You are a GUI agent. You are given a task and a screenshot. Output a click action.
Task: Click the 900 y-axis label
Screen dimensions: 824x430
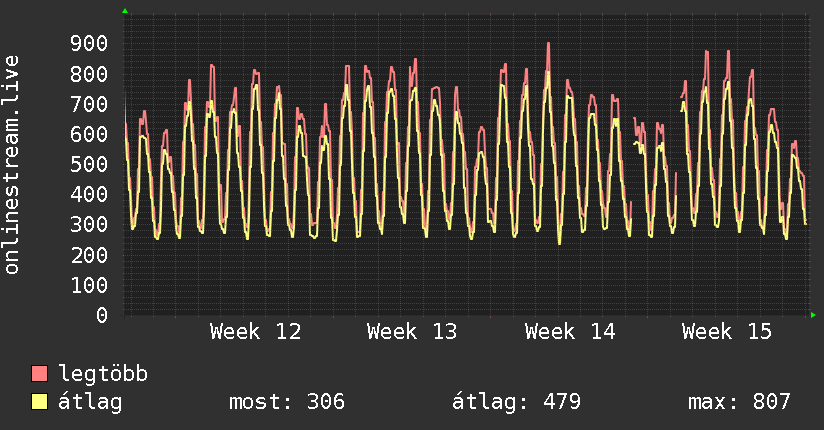89,44
